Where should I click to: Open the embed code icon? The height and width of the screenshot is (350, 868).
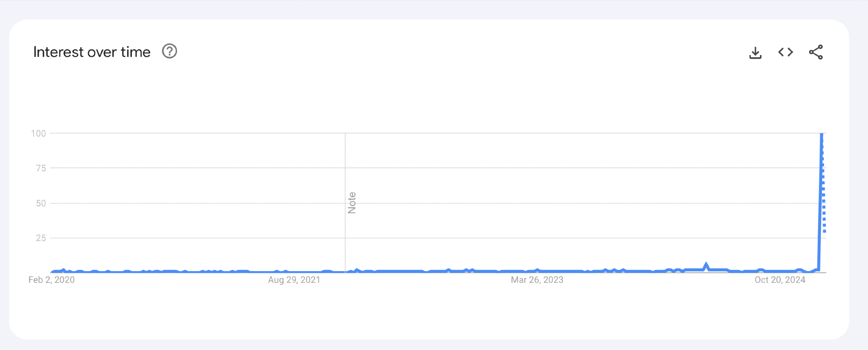(786, 52)
